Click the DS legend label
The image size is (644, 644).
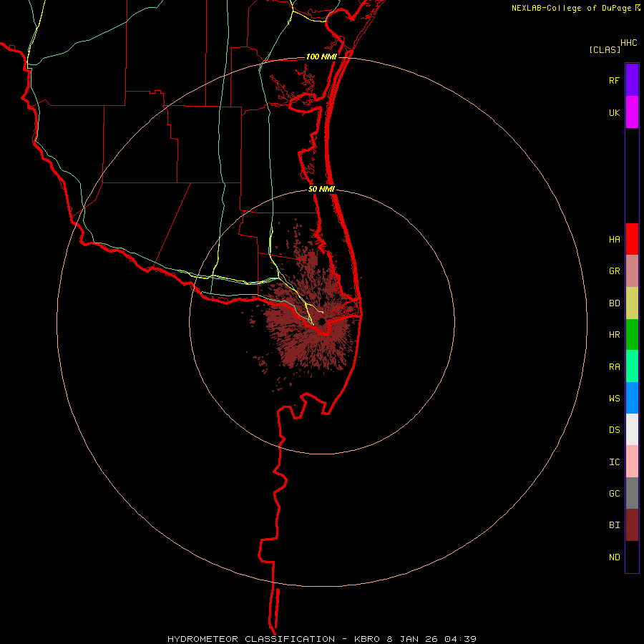[614, 430]
